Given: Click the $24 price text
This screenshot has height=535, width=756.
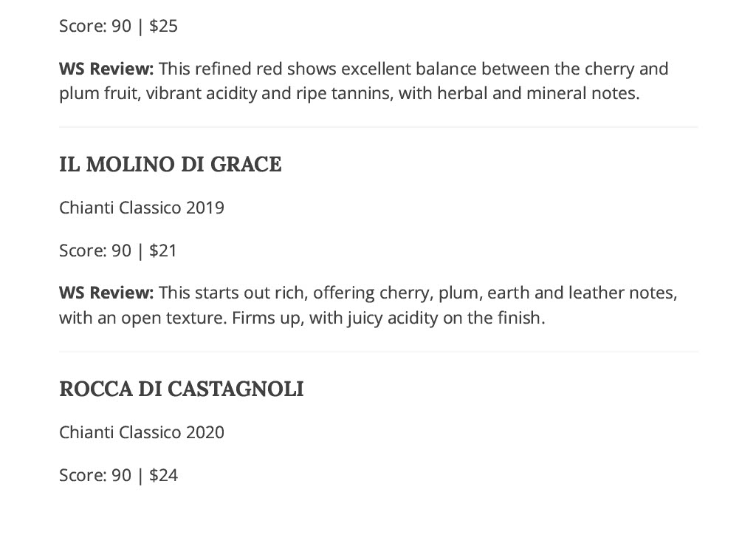Looking at the screenshot, I should coord(163,475).
